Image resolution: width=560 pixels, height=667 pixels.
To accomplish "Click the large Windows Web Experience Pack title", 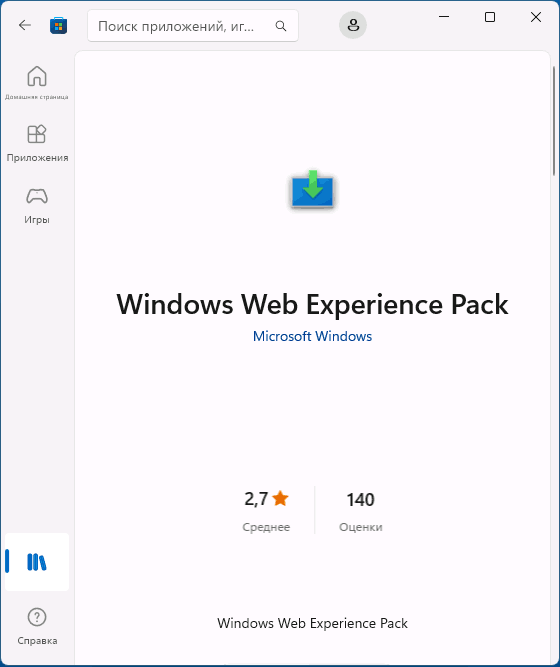I will point(312,305).
